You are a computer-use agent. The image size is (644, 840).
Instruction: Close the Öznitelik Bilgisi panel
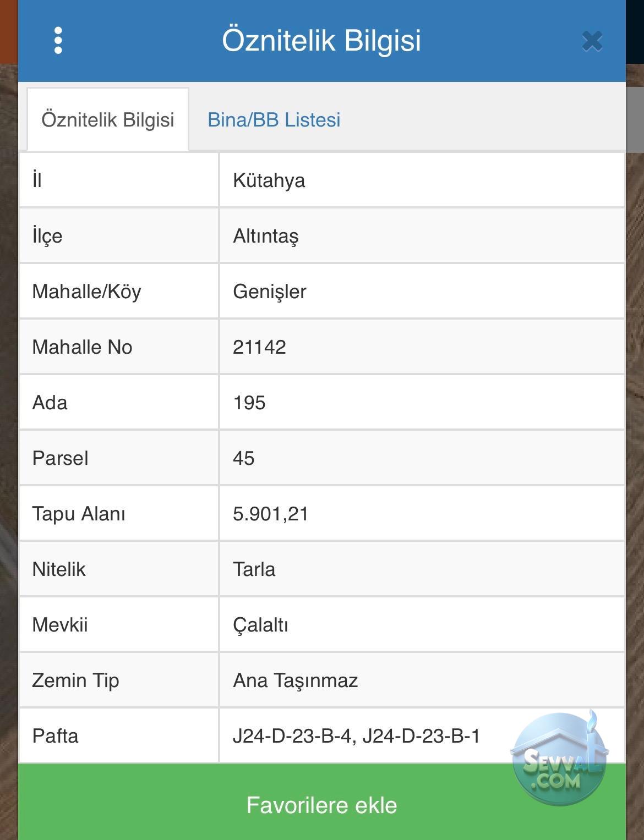(x=592, y=41)
